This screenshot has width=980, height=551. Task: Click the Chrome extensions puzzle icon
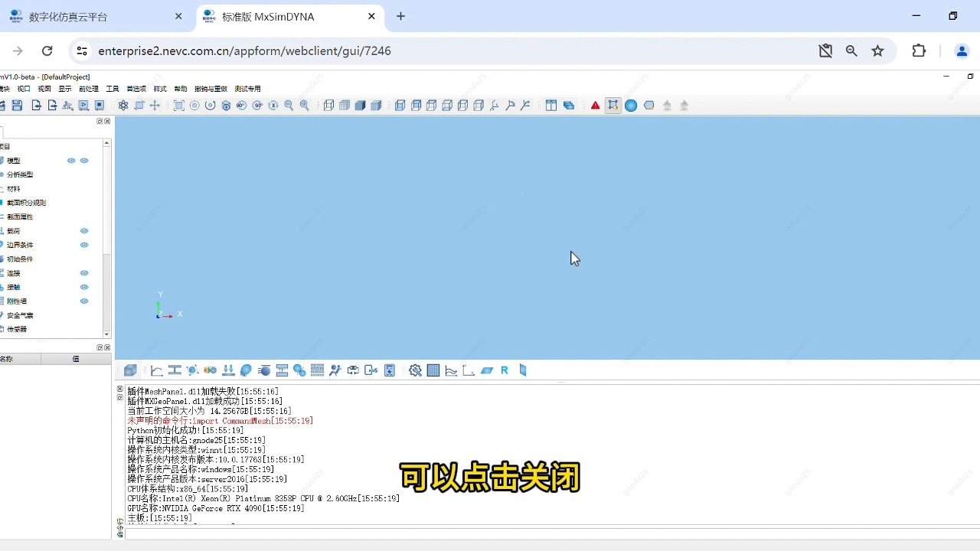(919, 51)
